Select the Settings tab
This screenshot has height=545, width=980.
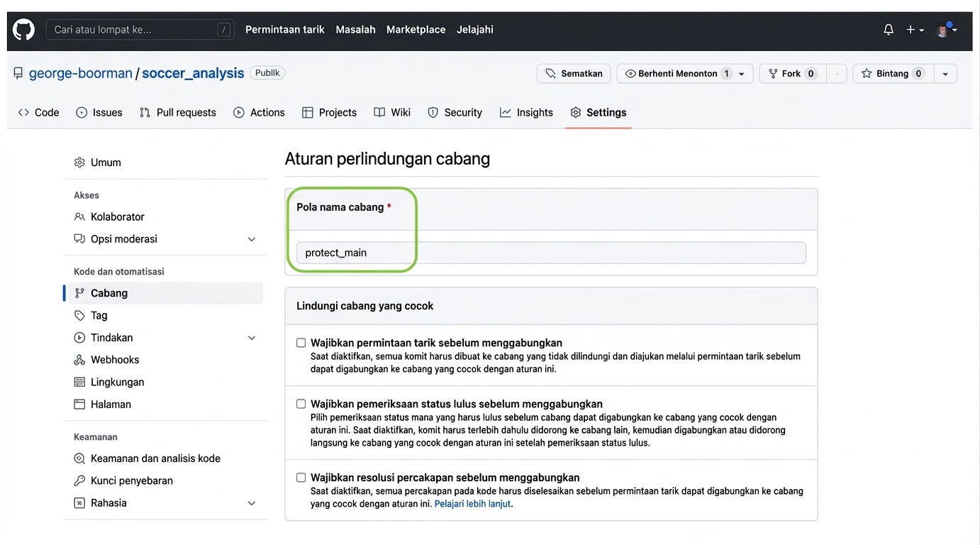tap(598, 113)
